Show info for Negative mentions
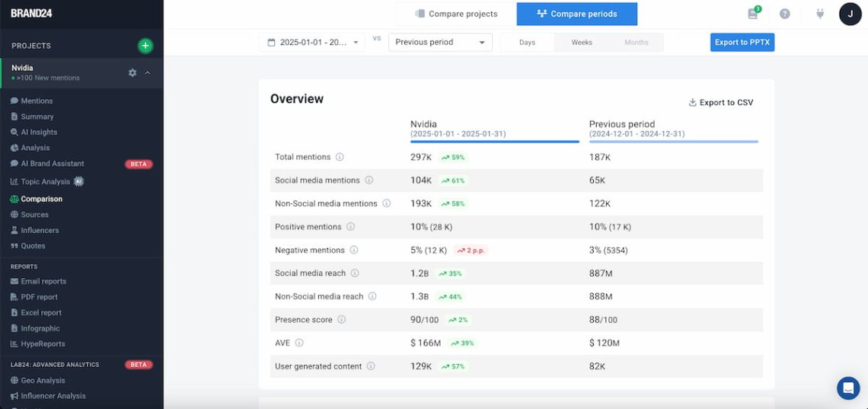This screenshot has width=868, height=409. (x=354, y=250)
